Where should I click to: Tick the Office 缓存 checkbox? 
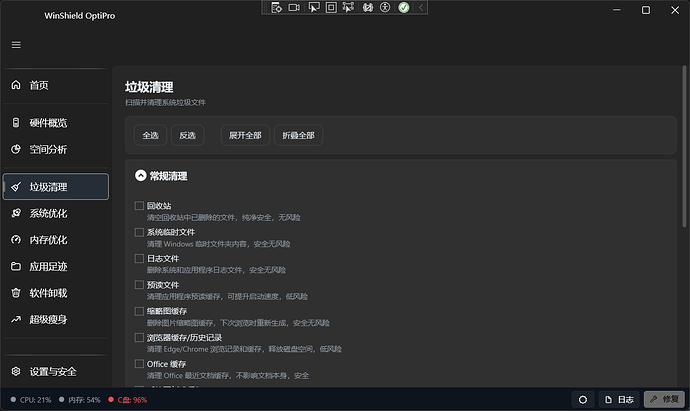pos(139,364)
